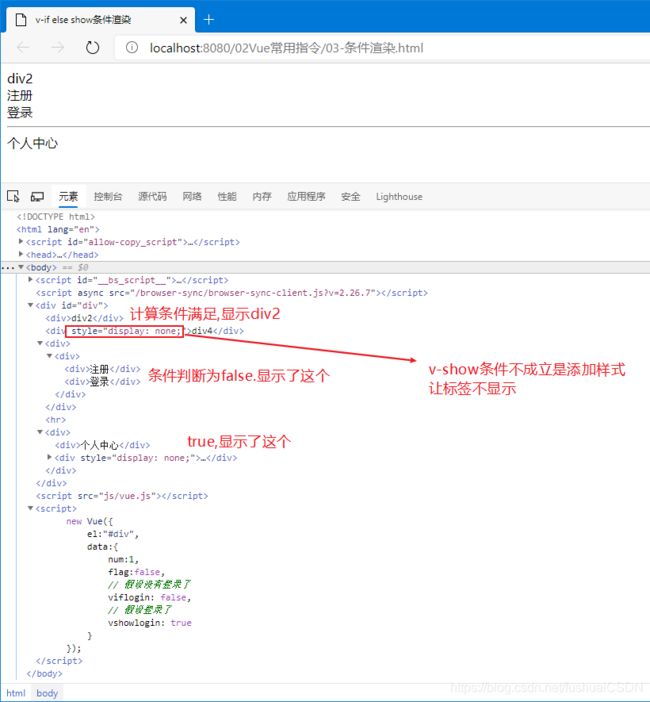Image resolution: width=650 pixels, height=702 pixels.
Task: Click the 'flag:false,' code line
Action: (137, 572)
